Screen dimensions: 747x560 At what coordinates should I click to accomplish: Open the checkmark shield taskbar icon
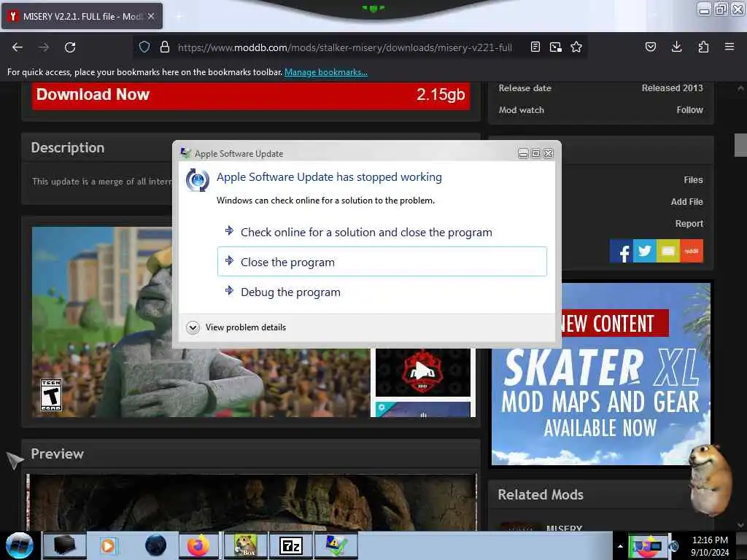336,545
